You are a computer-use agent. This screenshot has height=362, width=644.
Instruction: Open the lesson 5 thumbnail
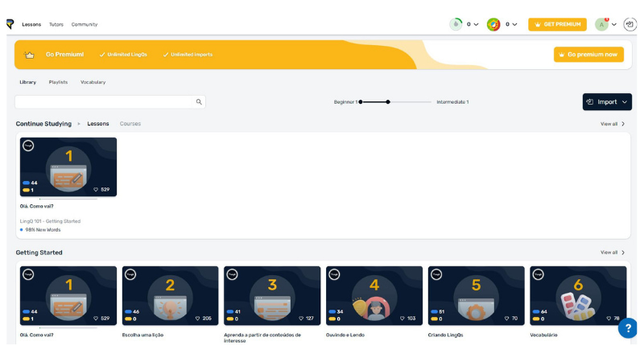(476, 295)
